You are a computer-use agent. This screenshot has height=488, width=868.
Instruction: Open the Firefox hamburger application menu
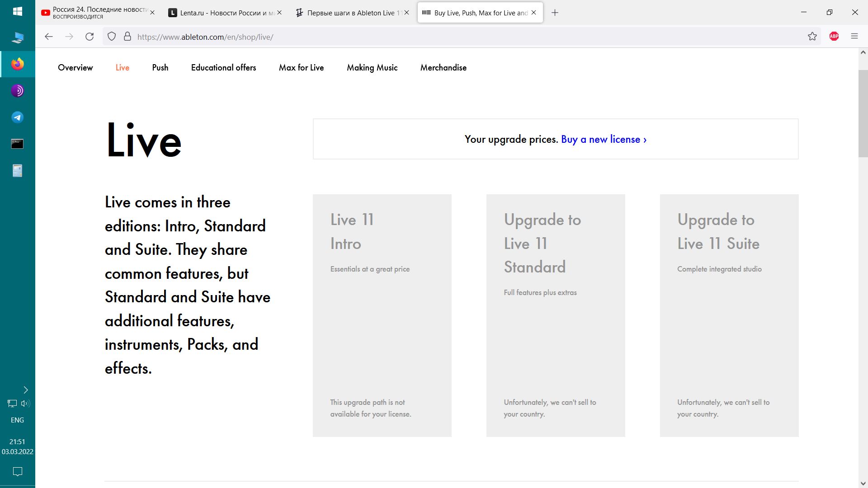(854, 37)
